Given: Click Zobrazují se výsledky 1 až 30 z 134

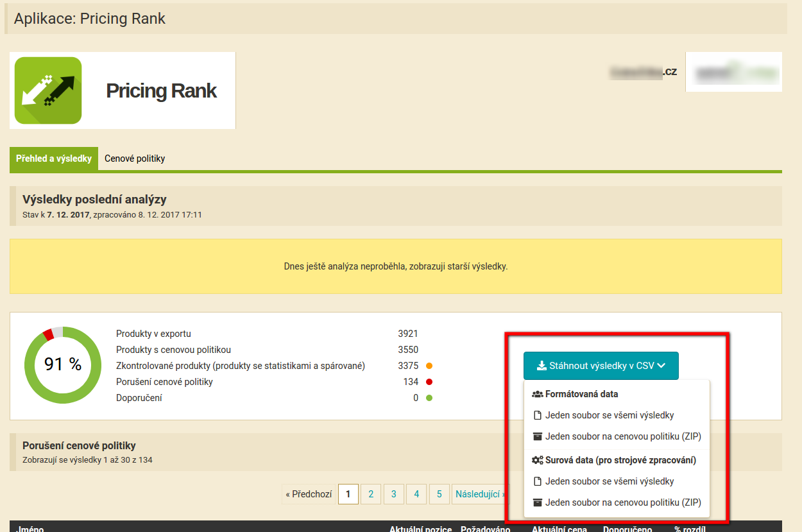Looking at the screenshot, I should [87, 459].
